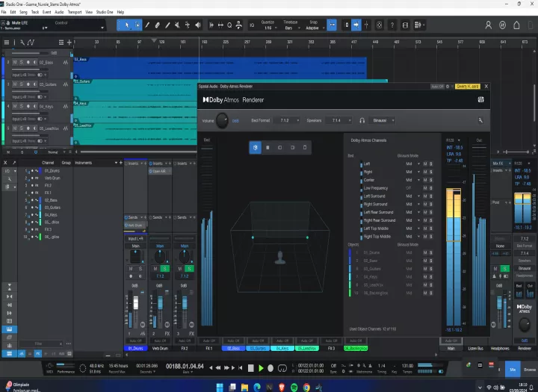This screenshot has width=538, height=392.
Task: Select the Eraser tool
Action: click(x=157, y=25)
